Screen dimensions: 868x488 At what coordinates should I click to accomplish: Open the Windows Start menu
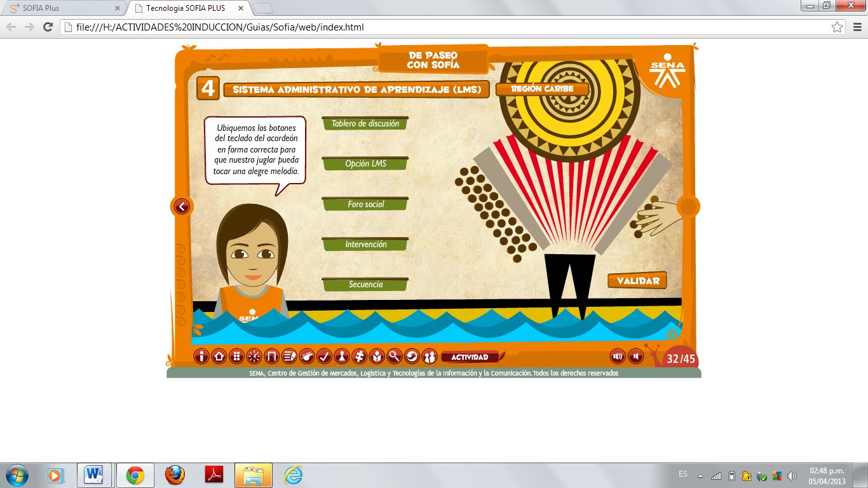pyautogui.click(x=17, y=475)
